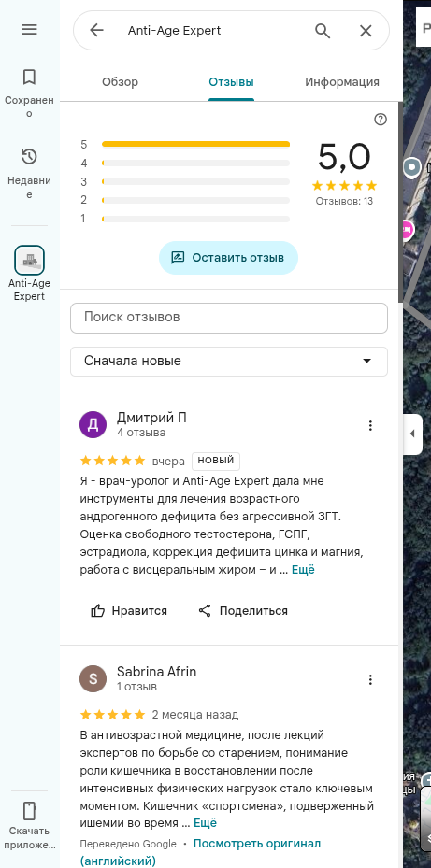Open more options for Sabrina Afrin review
This screenshot has height=868, width=431.
click(x=370, y=679)
